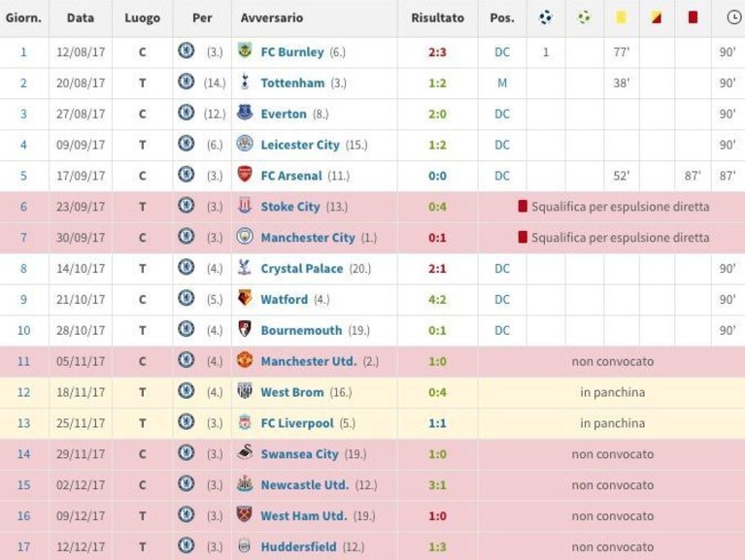Open the Everton team link
Screen dimensions: 745x560
[284, 114]
